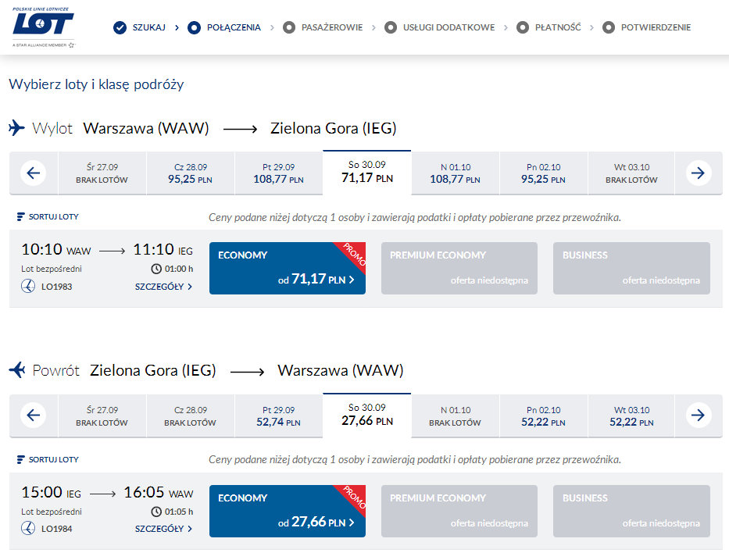Click the Potwierdzenie step label
The width and height of the screenshot is (729, 560).
click(x=656, y=27)
